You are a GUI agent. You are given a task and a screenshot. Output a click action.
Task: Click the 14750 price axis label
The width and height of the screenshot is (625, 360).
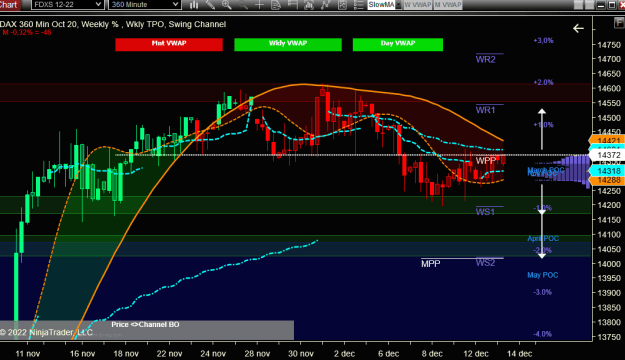(x=609, y=45)
